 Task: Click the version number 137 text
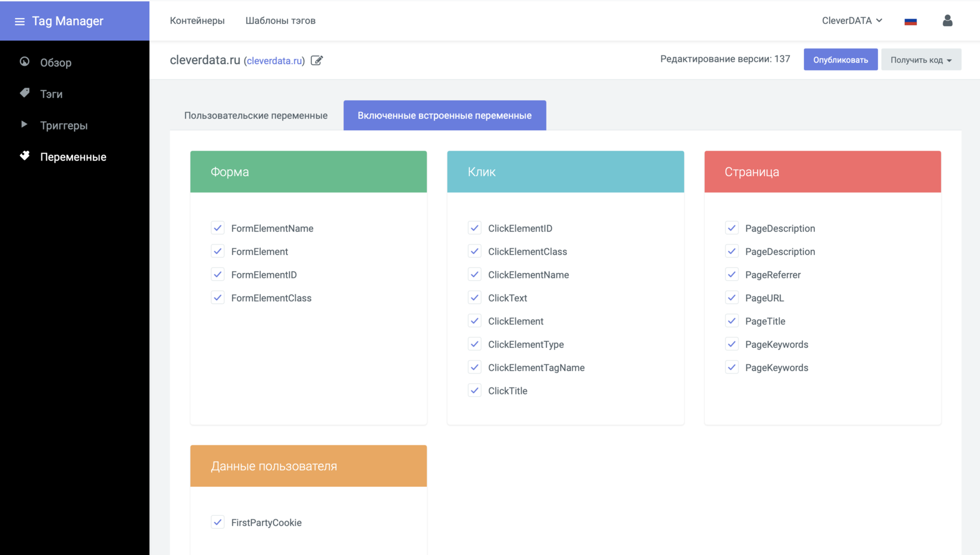(783, 58)
